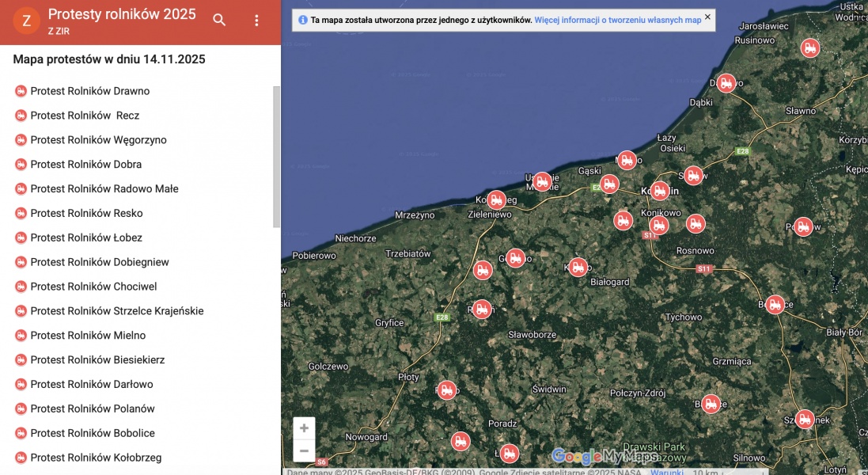Select Protest Rolników Węgorzyno entry
The height and width of the screenshot is (475, 868).
98,140
